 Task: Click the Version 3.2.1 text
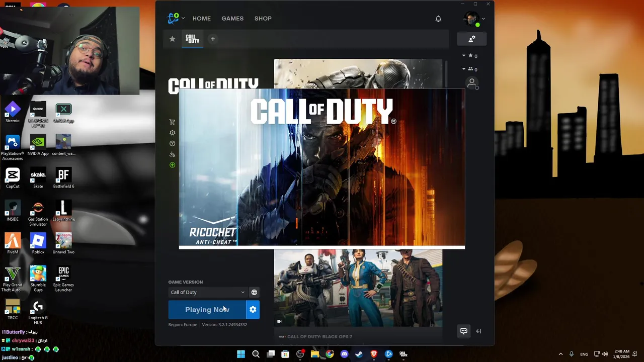pos(224,325)
